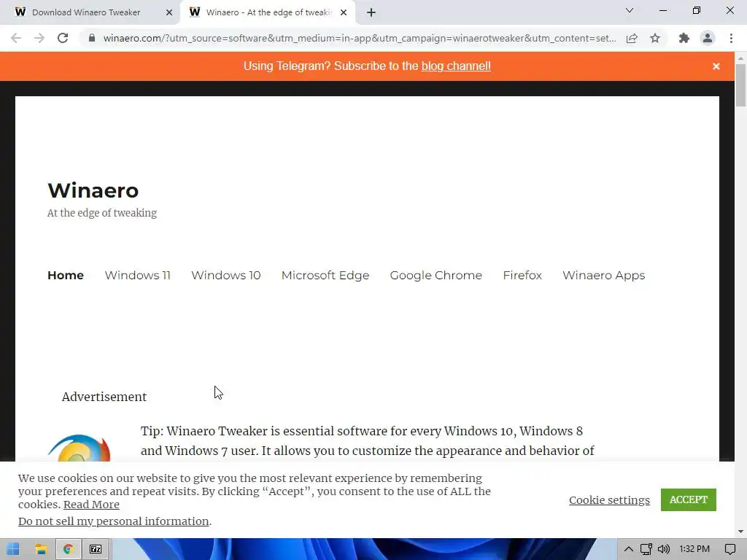Open the volume speaker tray icon

pos(664,549)
